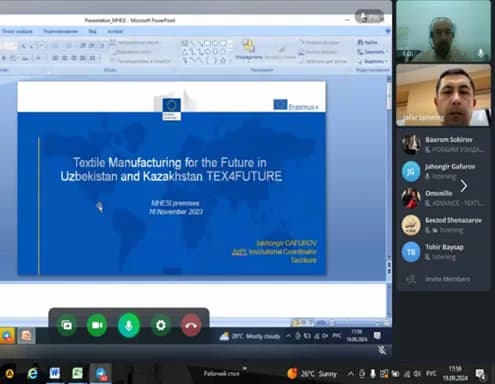
Task: Click the PowerPoint vertical scrollbar
Action: click(389, 167)
